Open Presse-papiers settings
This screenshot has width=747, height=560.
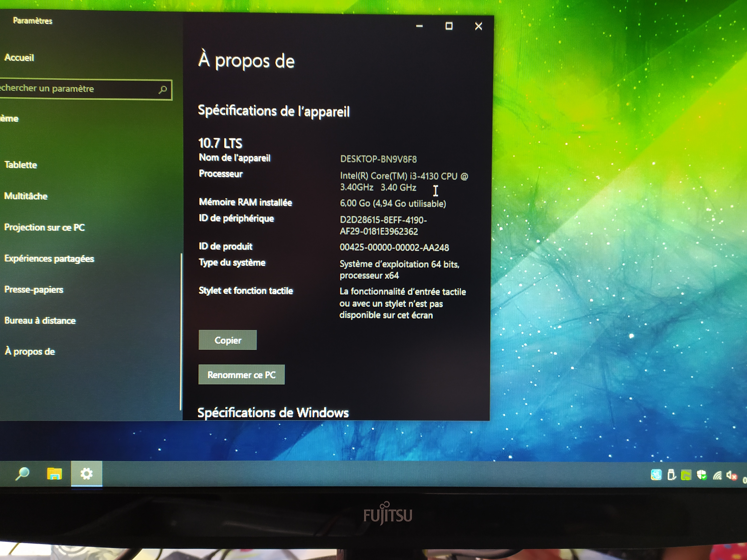pyautogui.click(x=34, y=289)
